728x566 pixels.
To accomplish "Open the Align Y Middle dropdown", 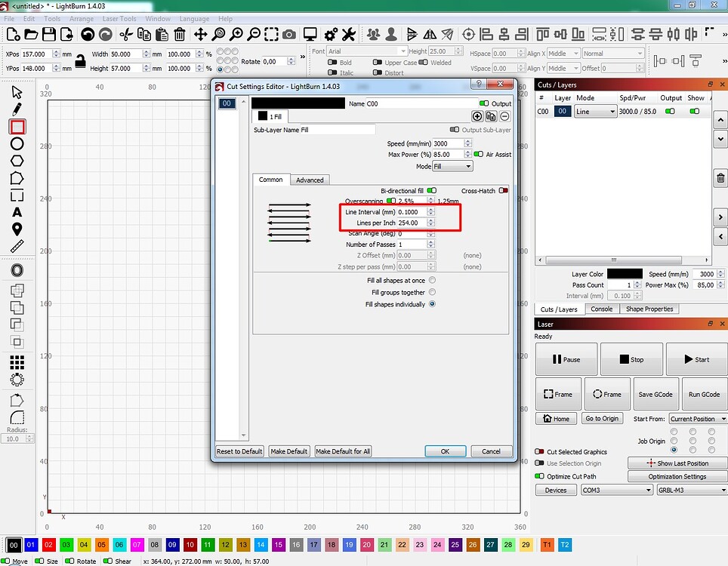I will pos(563,68).
